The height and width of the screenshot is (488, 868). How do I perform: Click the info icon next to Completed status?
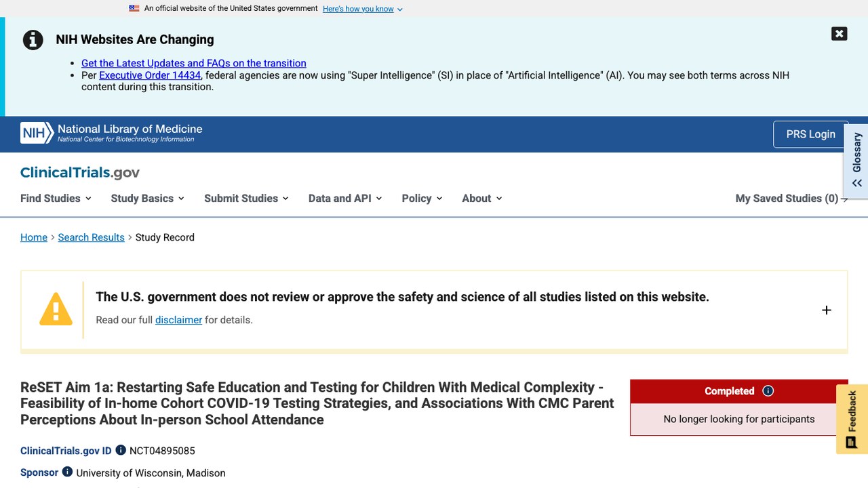(x=768, y=391)
